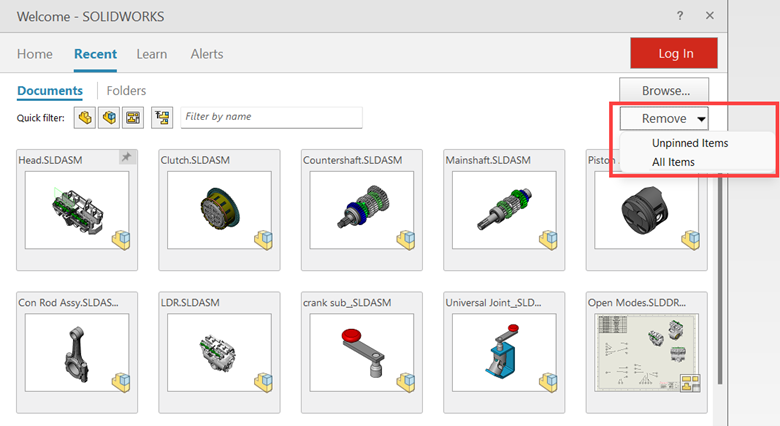Select the Recent tab
Screen dimensions: 780x426
95,54
